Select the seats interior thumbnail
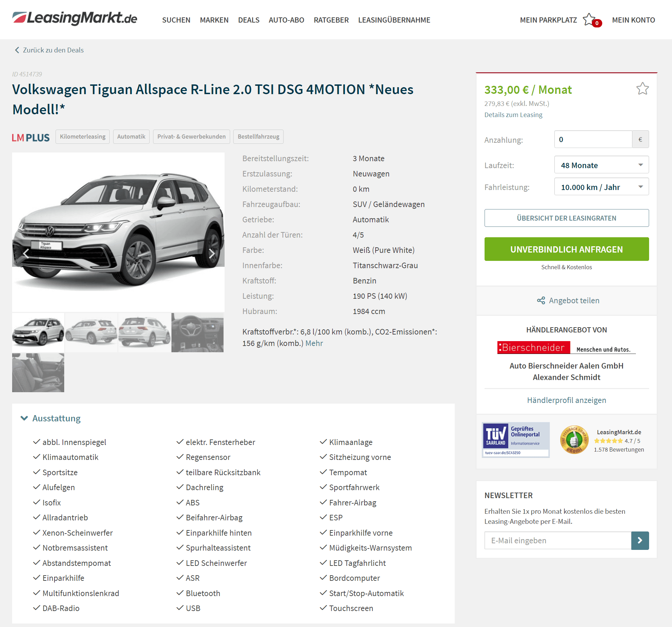 (x=38, y=373)
